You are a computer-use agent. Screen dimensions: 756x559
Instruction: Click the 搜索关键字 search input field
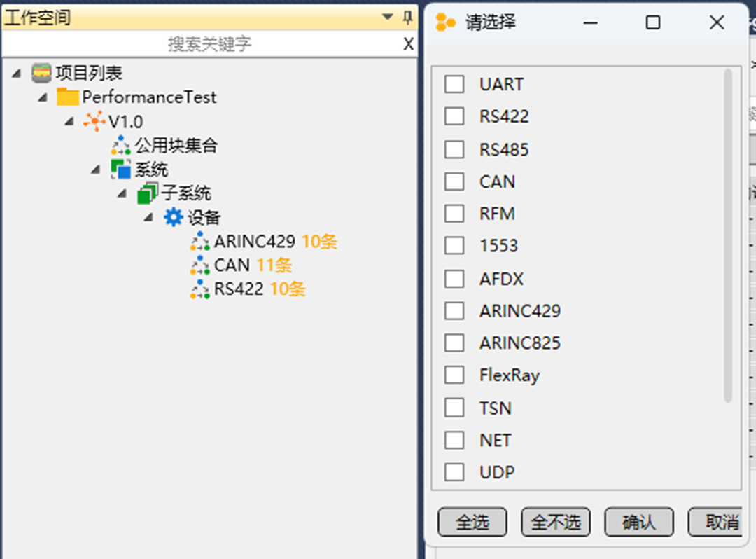coord(210,44)
